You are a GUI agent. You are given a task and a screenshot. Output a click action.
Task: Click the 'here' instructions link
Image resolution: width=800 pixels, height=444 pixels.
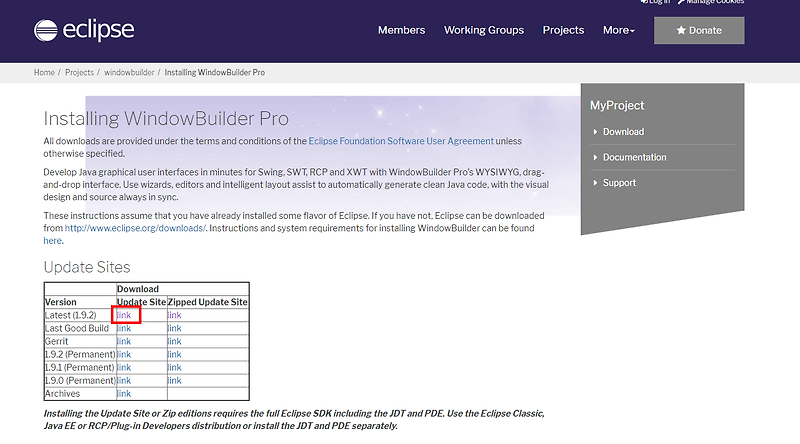click(53, 241)
